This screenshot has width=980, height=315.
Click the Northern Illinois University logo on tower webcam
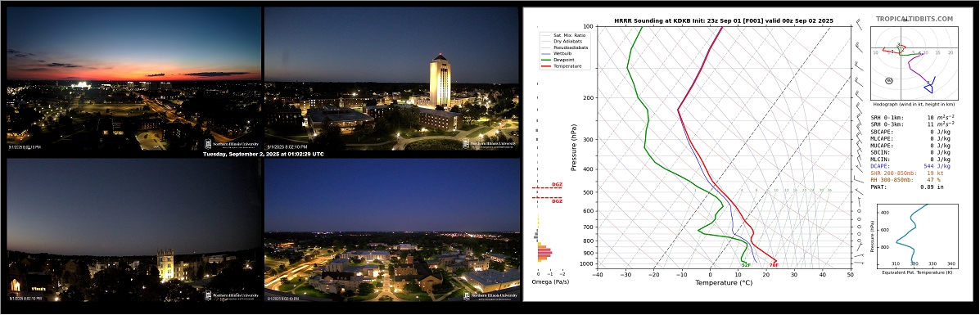pyautogui.click(x=490, y=143)
